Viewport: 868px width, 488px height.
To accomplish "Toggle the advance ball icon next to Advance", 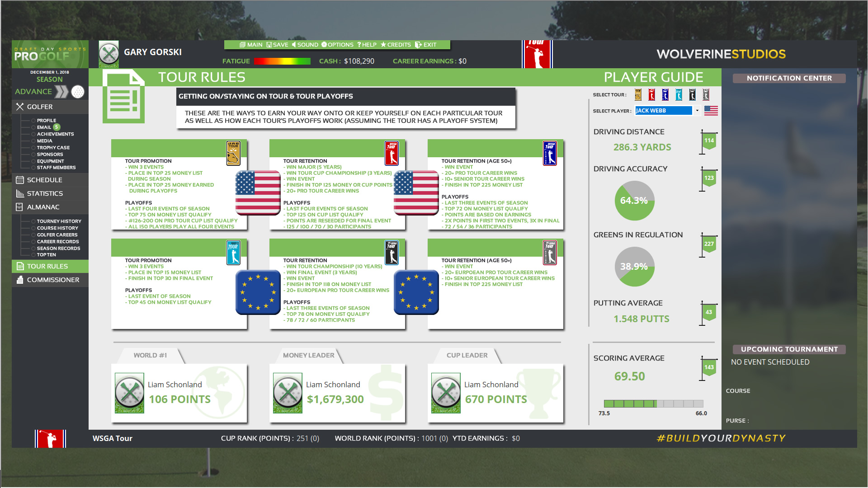I will pos(77,91).
